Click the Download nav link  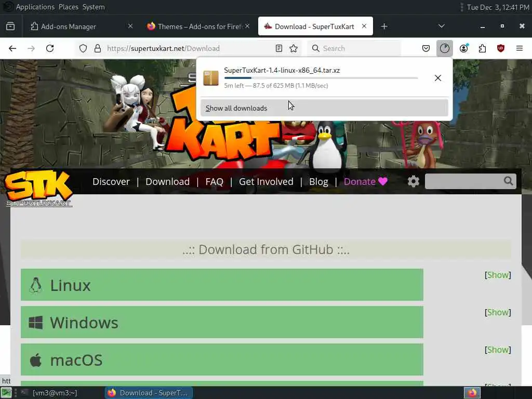tap(167, 181)
